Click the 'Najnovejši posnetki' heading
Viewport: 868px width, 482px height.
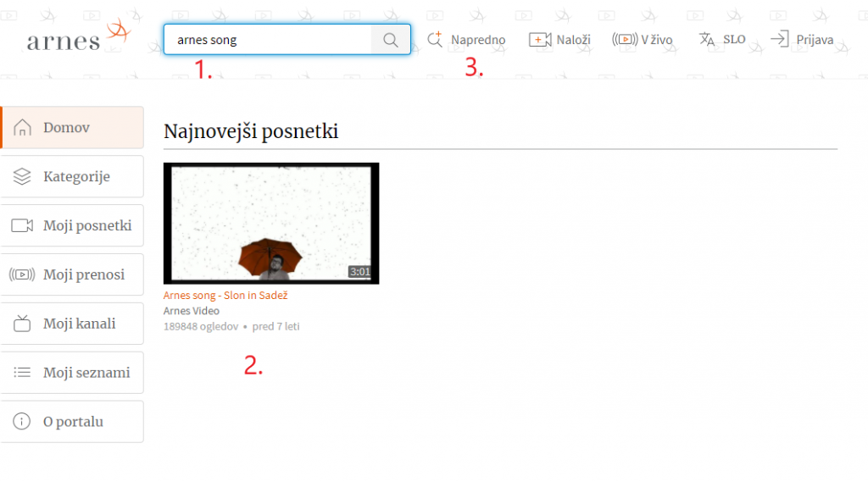tap(251, 131)
